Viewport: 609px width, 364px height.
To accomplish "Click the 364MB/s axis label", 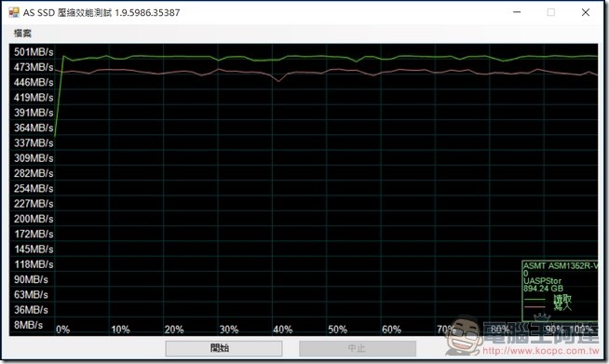I will [x=34, y=128].
